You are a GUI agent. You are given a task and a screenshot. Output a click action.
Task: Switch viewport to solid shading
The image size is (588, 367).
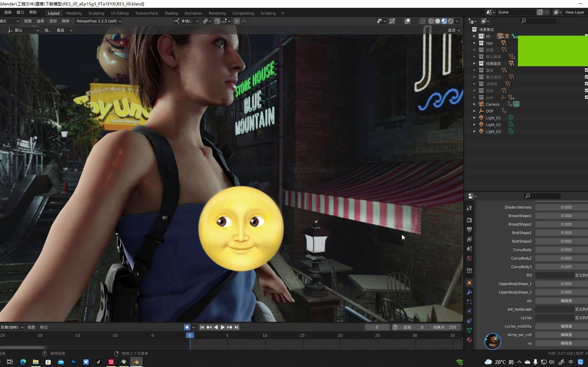click(x=438, y=21)
